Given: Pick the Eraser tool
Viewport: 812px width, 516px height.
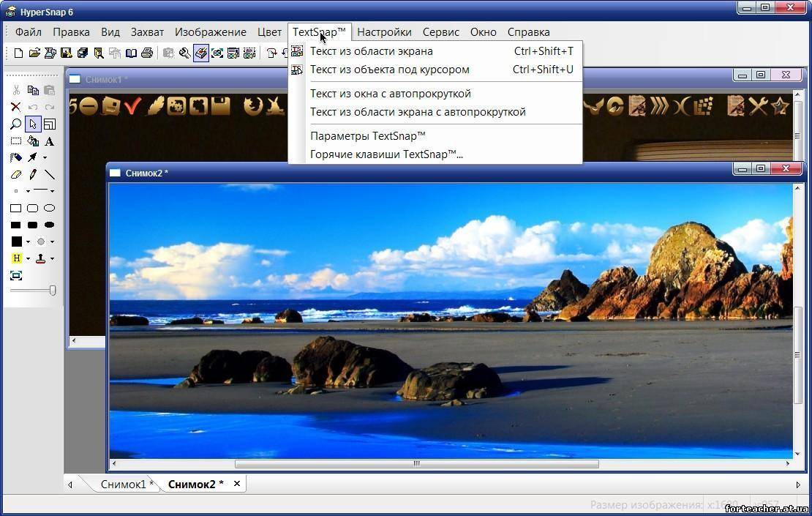Looking at the screenshot, I should click(x=15, y=174).
